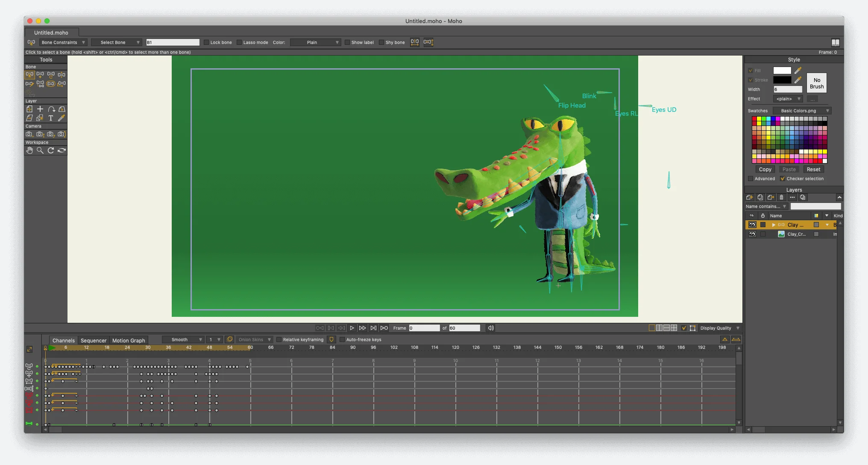Viewport: 868px width, 465px height.
Task: Open the Bone Constraints dropdown
Action: 63,42
